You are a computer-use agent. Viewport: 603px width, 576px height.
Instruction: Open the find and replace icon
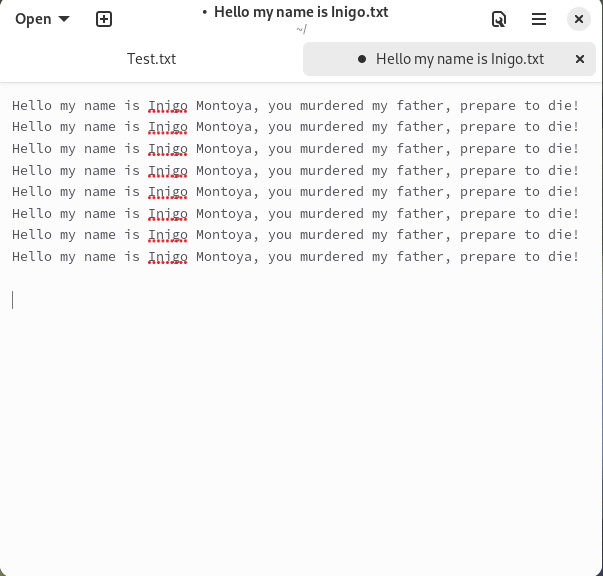(499, 19)
